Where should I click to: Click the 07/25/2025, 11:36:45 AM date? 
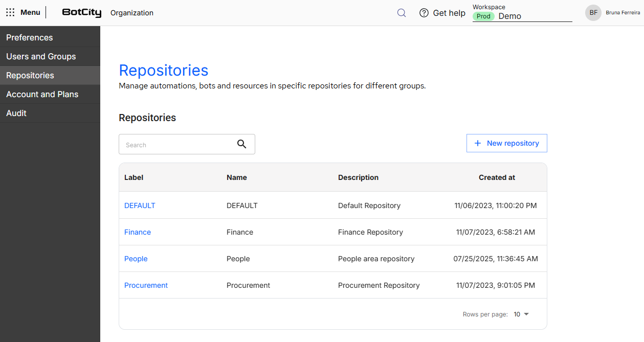click(x=496, y=259)
